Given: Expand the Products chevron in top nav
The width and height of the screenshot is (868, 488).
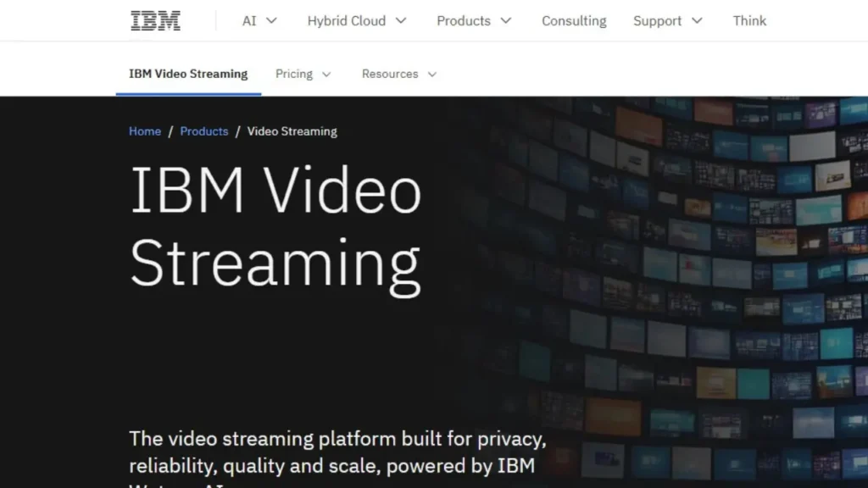Looking at the screenshot, I should click(x=506, y=20).
